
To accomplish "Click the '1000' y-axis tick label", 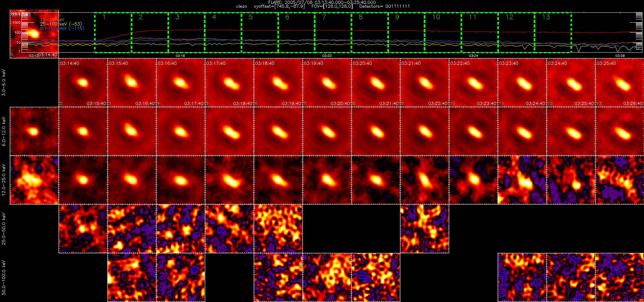I will click(17, 23).
